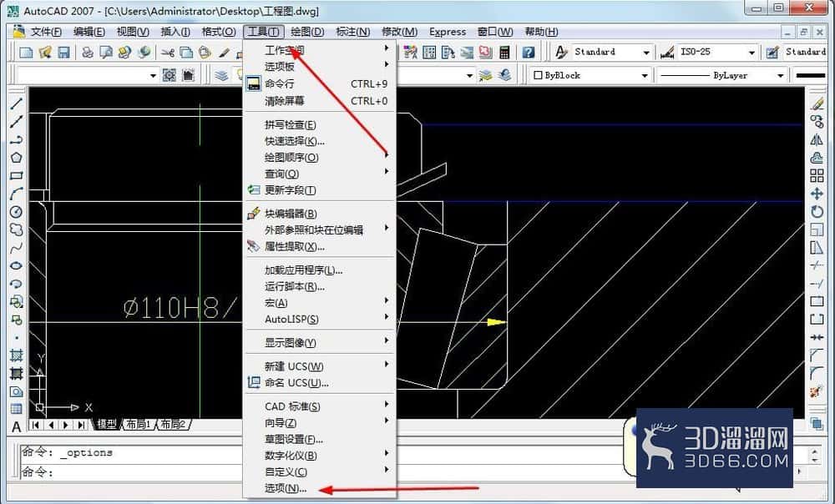
Task: Open the 绘图(D) menu
Action: coord(307,32)
